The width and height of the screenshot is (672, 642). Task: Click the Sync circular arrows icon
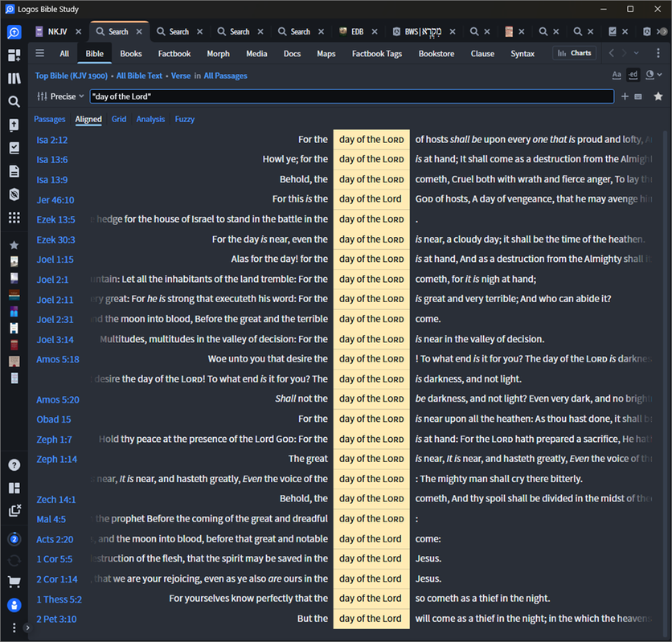pyautogui.click(x=14, y=560)
